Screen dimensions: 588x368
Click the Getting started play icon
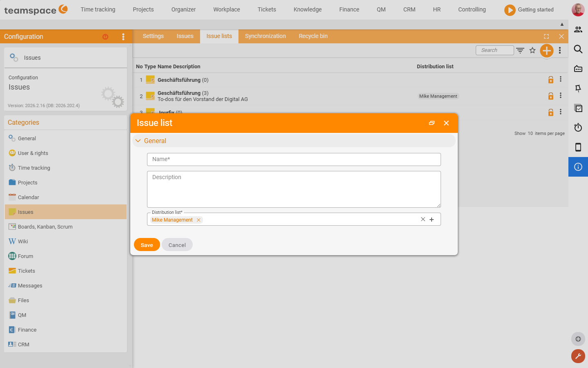click(510, 10)
